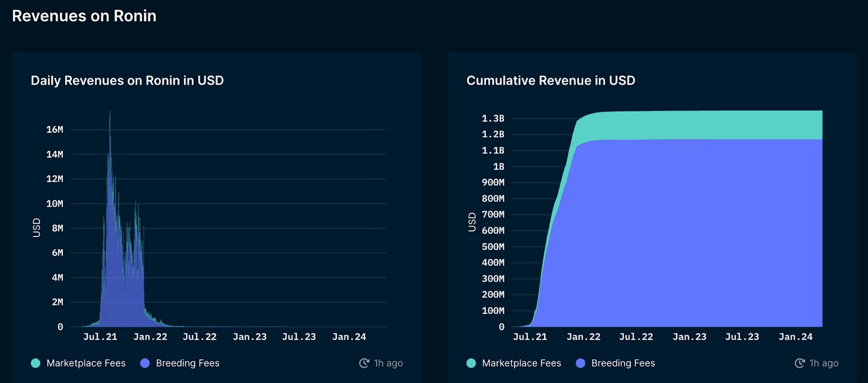Toggle Marketplace Fees legend in Cumulative Revenue chart
Image resolution: width=868 pixels, height=383 pixels.
tap(514, 363)
